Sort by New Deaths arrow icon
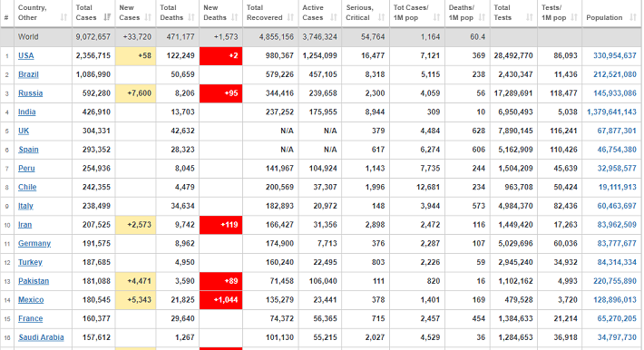This screenshot has height=350, width=644. (x=235, y=17)
